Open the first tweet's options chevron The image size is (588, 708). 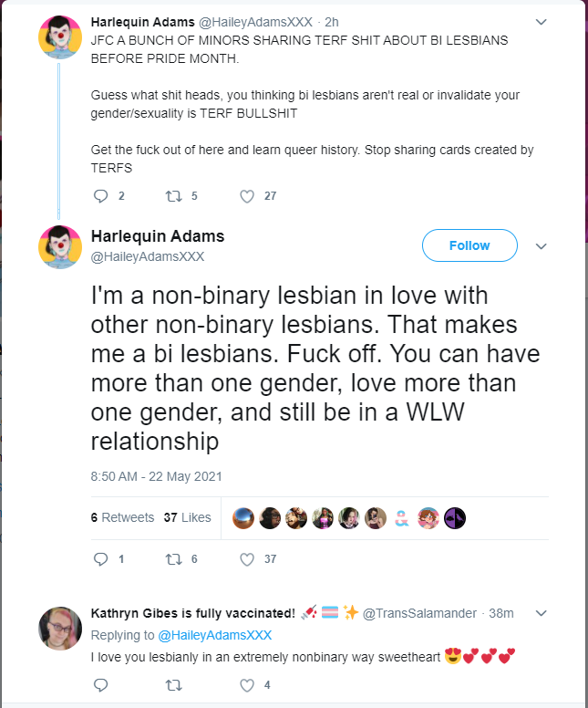click(x=542, y=22)
